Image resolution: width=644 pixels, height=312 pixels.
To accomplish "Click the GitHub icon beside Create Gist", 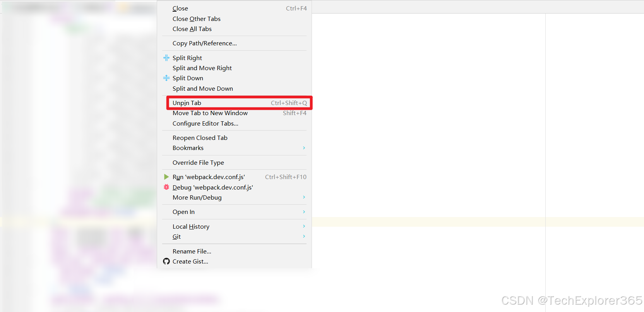I will pos(166,261).
